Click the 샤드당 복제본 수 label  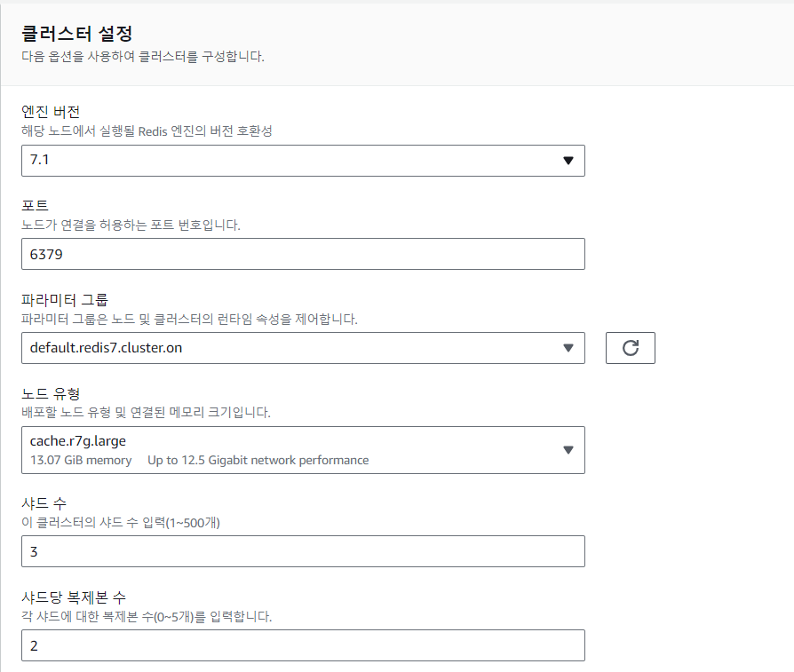74,597
